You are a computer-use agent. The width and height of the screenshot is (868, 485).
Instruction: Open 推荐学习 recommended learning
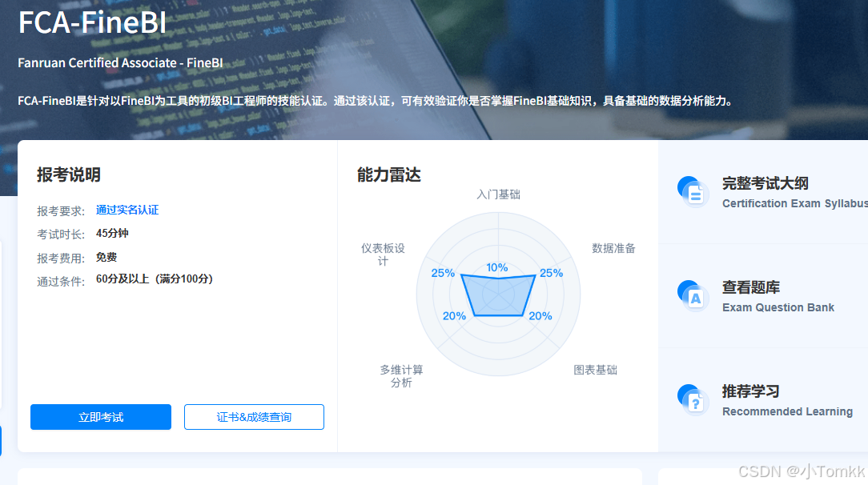point(750,391)
